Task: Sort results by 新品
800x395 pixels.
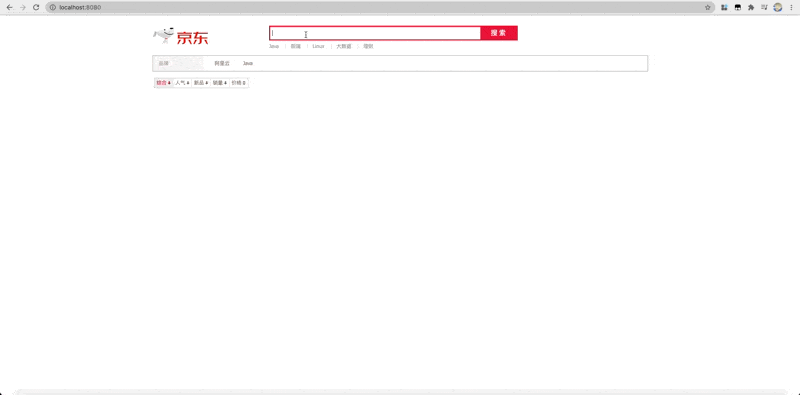Action: 201,83
